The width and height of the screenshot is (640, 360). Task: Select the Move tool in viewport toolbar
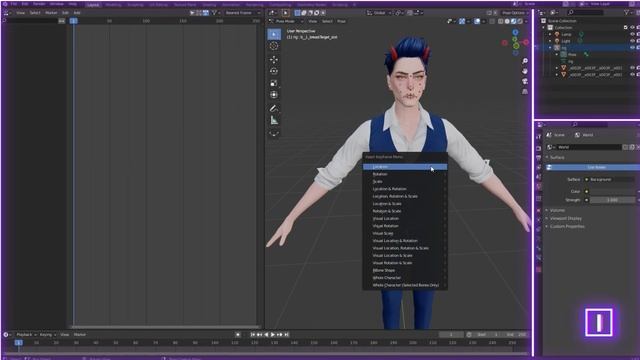pos(274,60)
